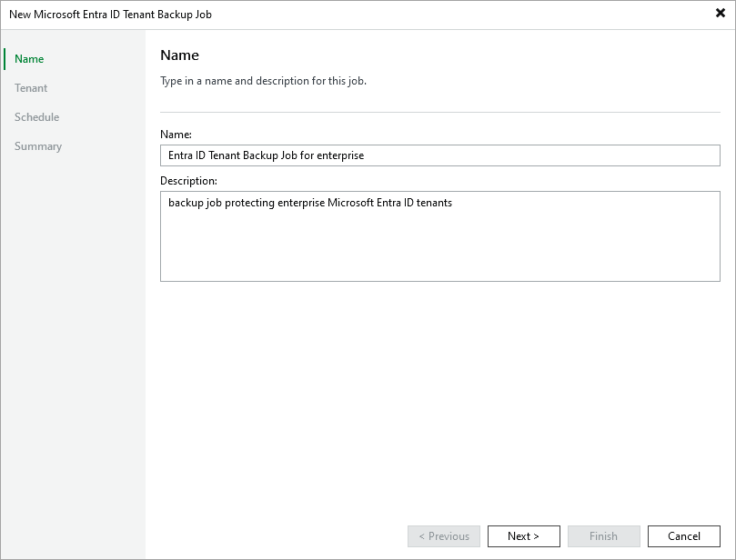736x560 pixels.
Task: Click the 'Description:' field label
Action: [x=188, y=181]
